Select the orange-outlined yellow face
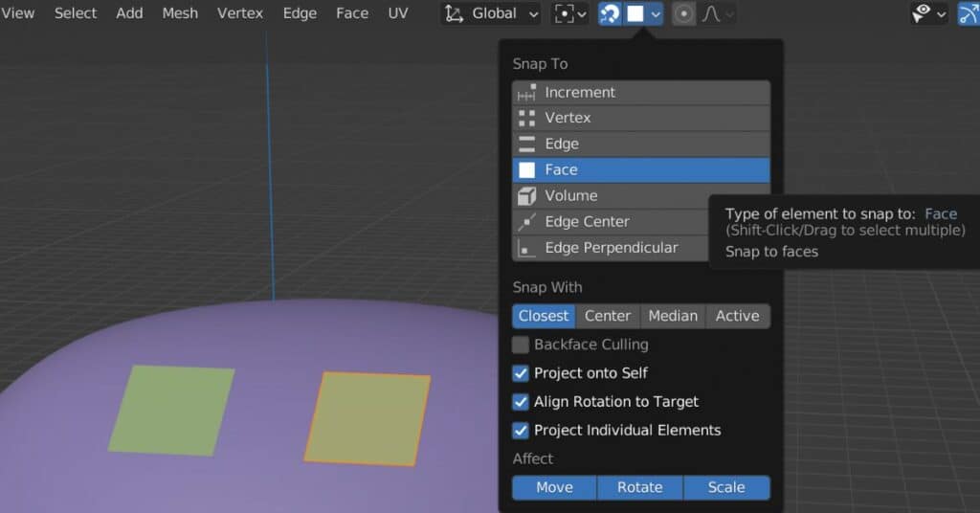This screenshot has height=513, width=980. (x=367, y=419)
